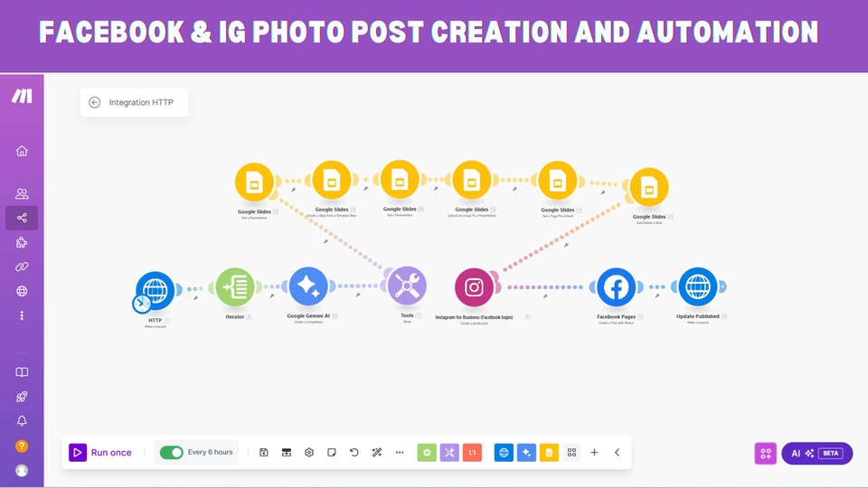This screenshot has width=868, height=488.
Task: Click Run once button
Action: (100, 452)
